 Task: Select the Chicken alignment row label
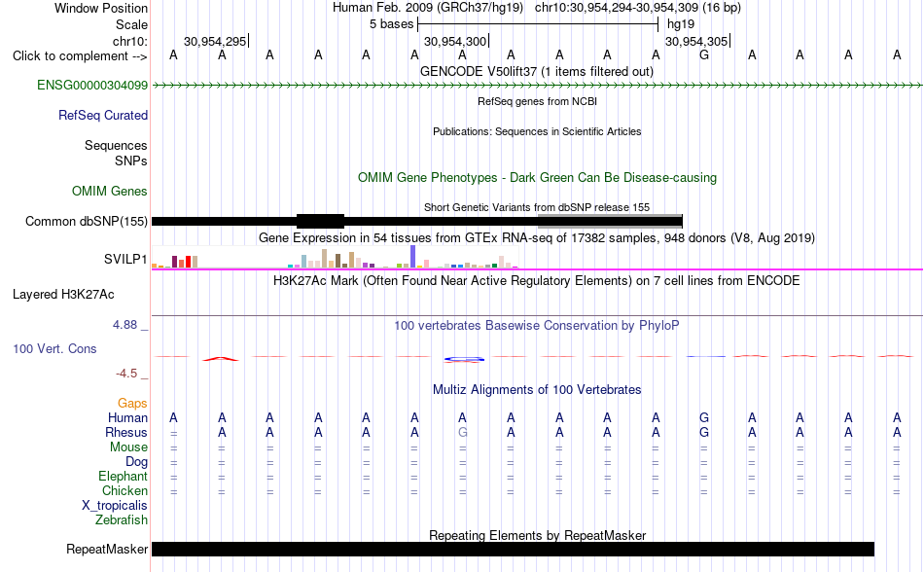click(124, 490)
